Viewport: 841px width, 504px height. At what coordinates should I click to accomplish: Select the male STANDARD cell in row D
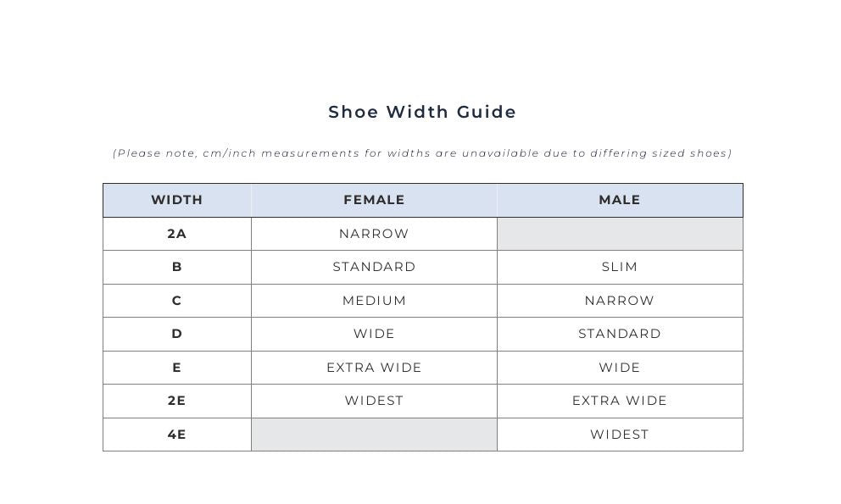pyautogui.click(x=620, y=334)
